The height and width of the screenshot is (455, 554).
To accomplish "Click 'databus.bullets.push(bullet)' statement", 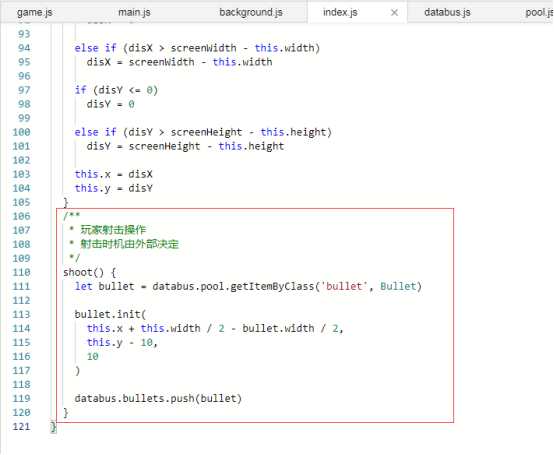I will [158, 398].
